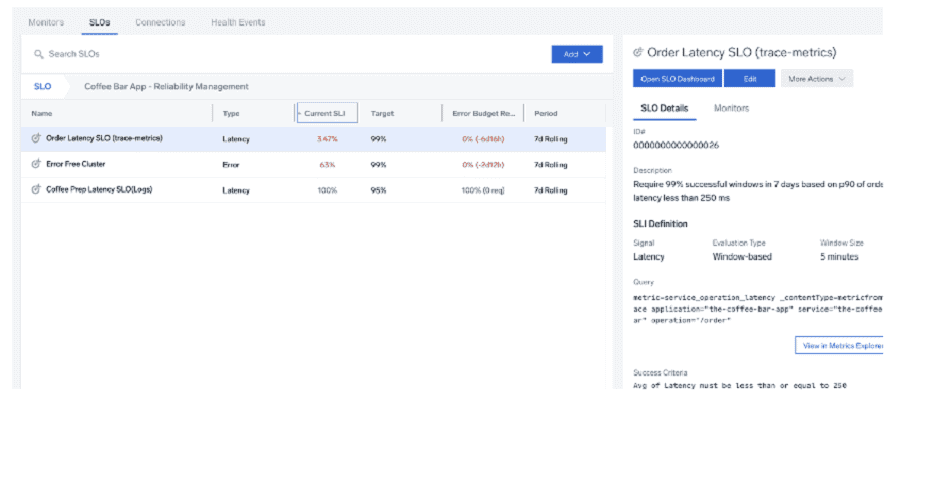Sort by the Current SLI column header
Viewport: 934px width, 500px height.
click(x=327, y=113)
